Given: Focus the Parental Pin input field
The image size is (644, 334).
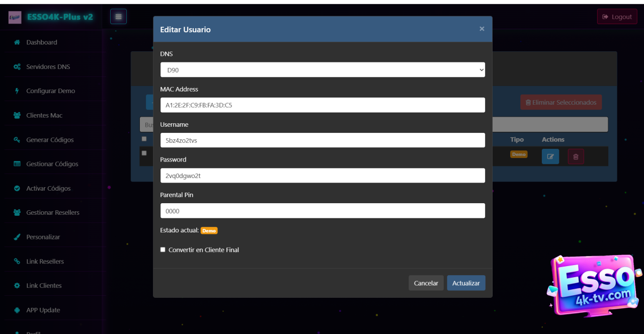Looking at the screenshot, I should tap(323, 211).
